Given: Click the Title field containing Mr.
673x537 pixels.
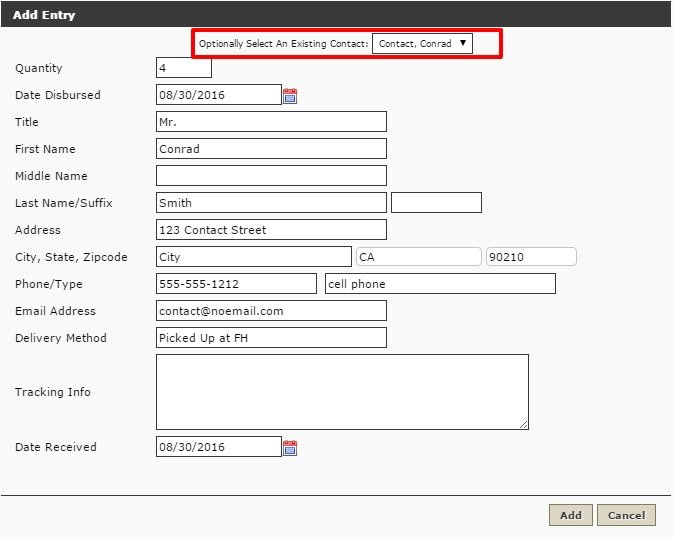Looking at the screenshot, I should click(x=271, y=122).
